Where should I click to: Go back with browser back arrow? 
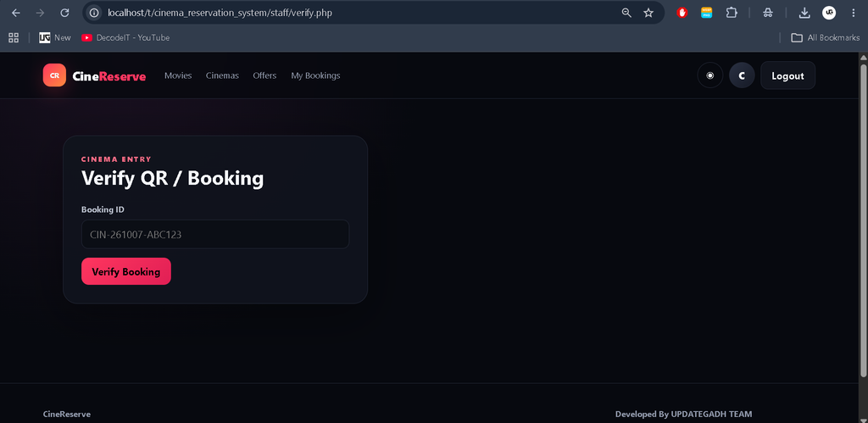15,13
